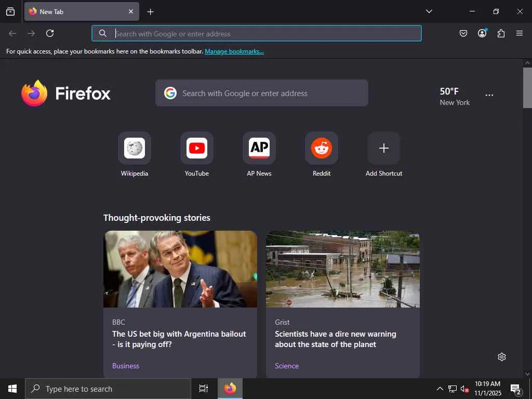Open the network status tray icon
The image size is (532, 399).
point(453,389)
